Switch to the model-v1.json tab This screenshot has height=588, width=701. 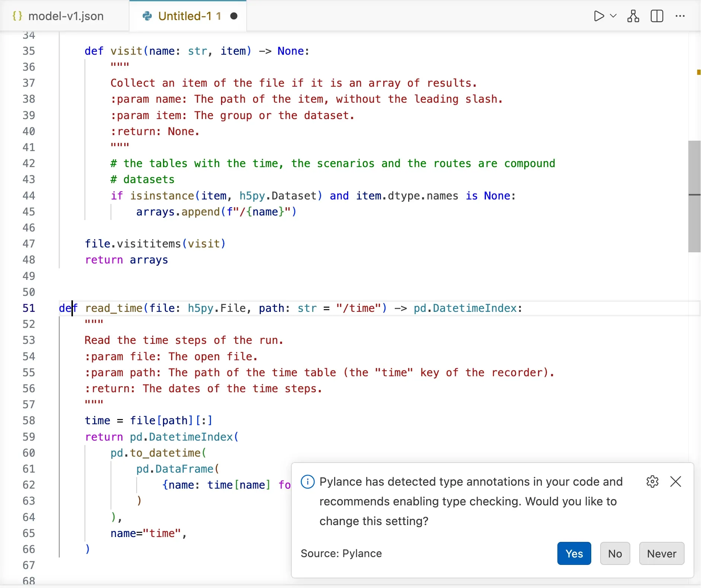[x=65, y=16]
